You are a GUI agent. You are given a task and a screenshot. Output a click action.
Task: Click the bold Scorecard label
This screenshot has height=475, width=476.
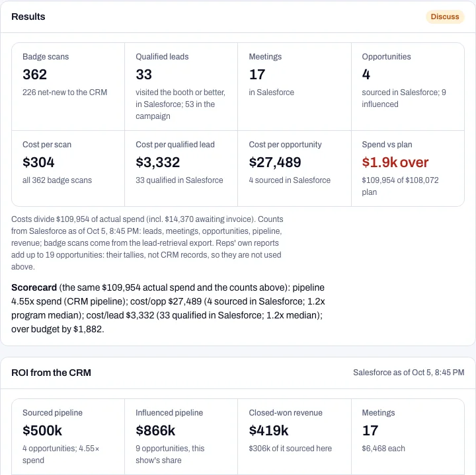[x=34, y=287]
